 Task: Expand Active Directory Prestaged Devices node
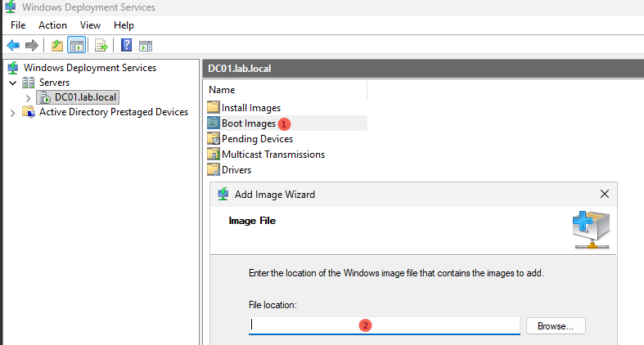point(13,112)
